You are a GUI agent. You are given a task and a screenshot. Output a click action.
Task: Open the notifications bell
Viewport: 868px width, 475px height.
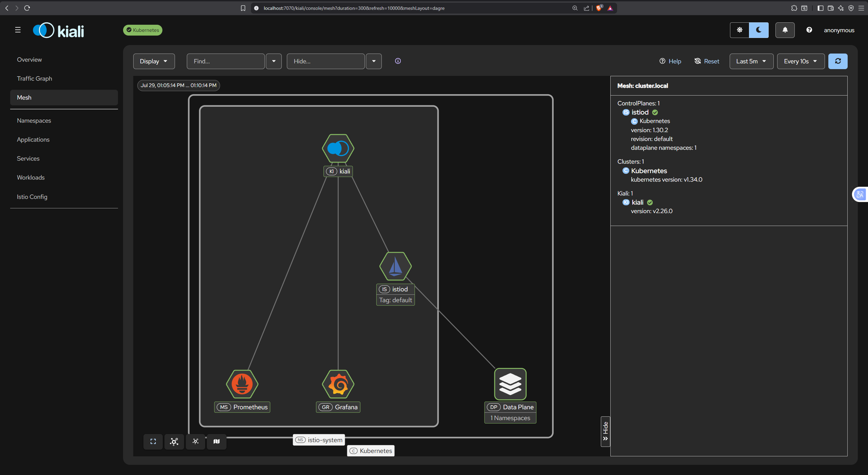(785, 30)
